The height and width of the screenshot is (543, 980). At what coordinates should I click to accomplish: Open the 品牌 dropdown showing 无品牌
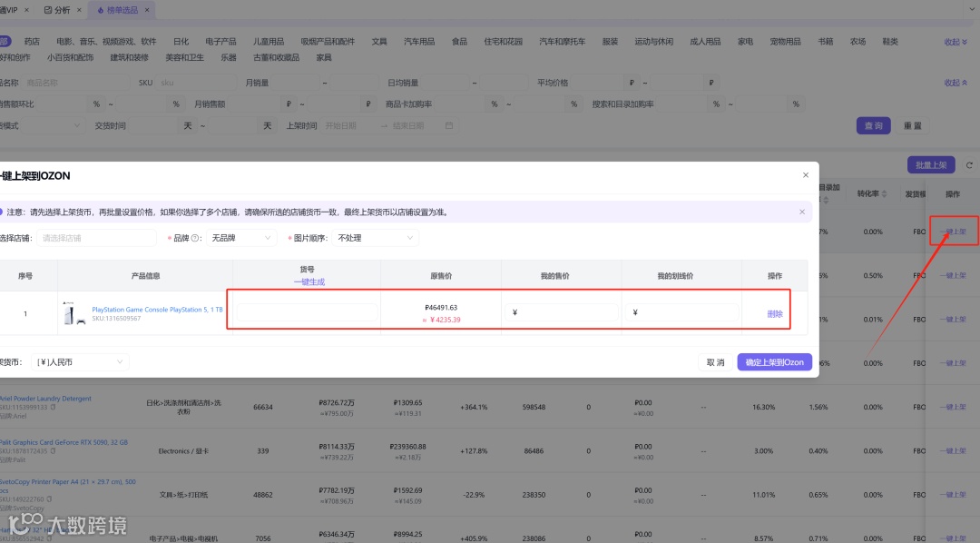coord(242,238)
